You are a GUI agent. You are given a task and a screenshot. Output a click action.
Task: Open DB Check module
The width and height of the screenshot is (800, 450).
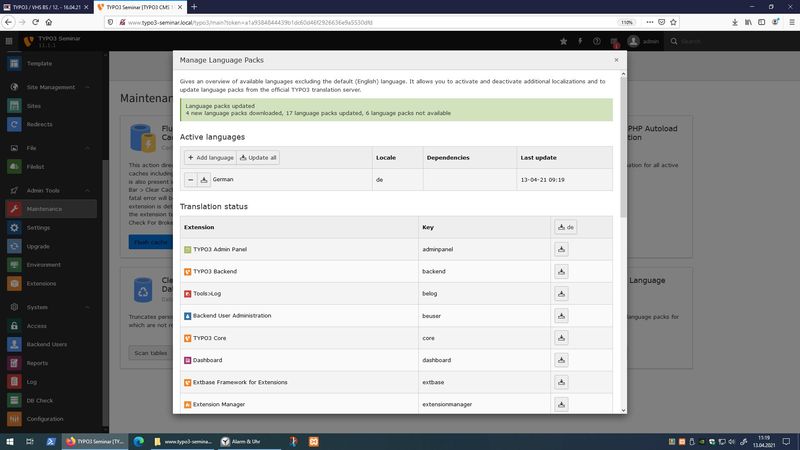coord(51,401)
